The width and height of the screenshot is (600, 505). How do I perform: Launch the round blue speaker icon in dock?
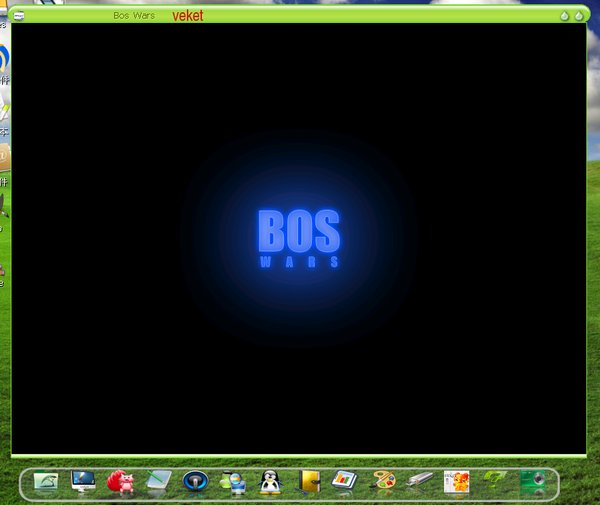pos(196,481)
